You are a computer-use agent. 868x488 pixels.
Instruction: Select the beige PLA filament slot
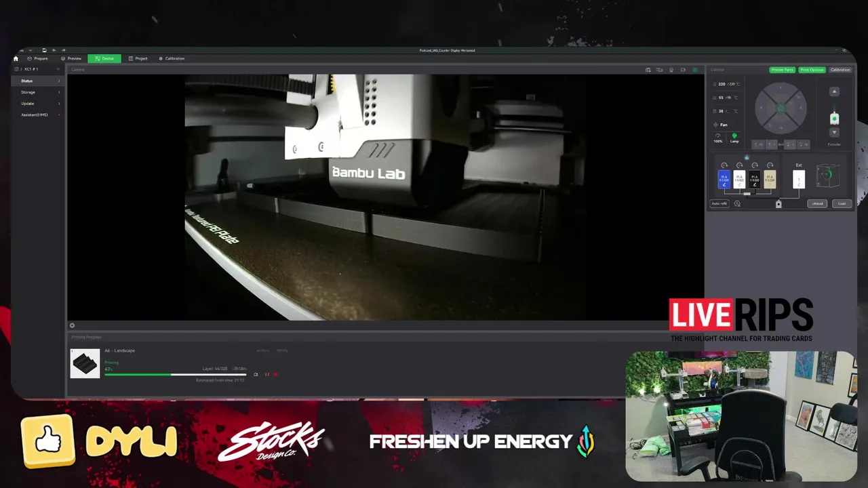coord(770,179)
